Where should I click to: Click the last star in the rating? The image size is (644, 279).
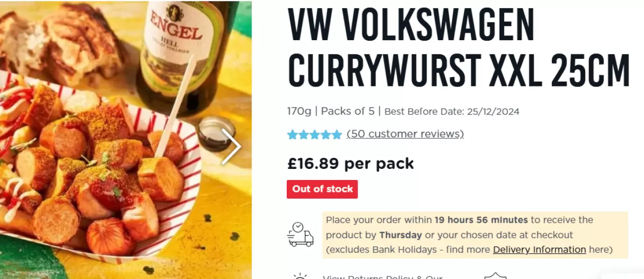point(337,135)
